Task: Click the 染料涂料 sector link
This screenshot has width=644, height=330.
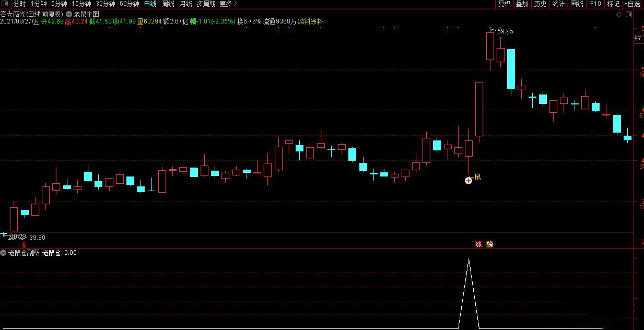Action: pos(311,22)
